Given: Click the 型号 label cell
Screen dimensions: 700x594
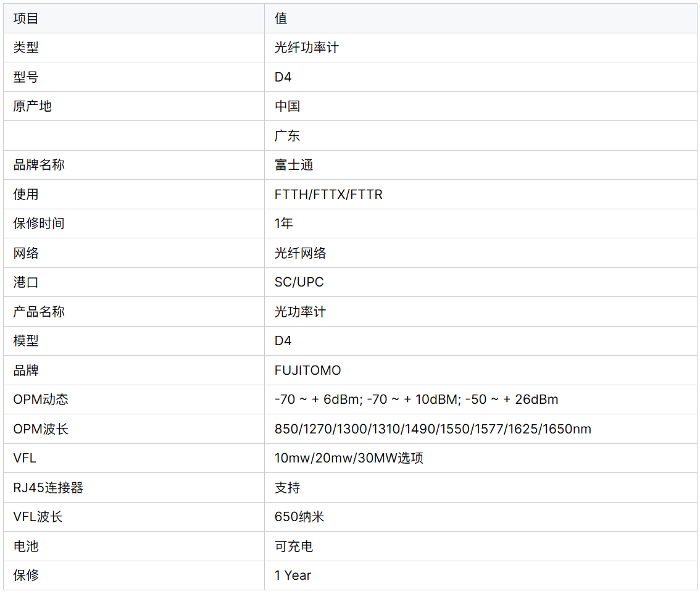Looking at the screenshot, I should pos(26,77).
